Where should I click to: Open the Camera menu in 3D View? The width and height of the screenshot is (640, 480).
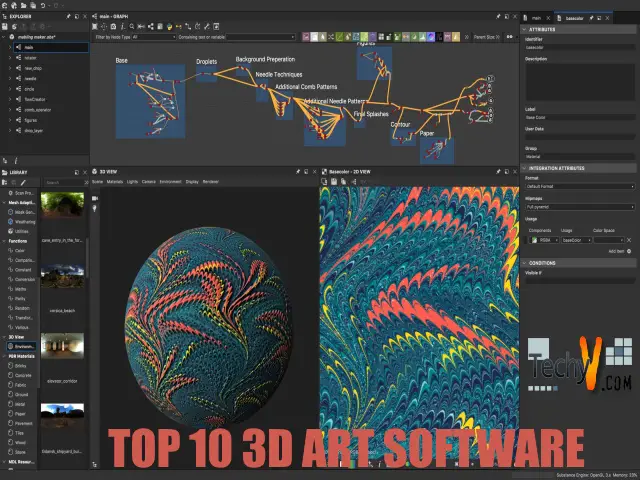[x=149, y=182]
